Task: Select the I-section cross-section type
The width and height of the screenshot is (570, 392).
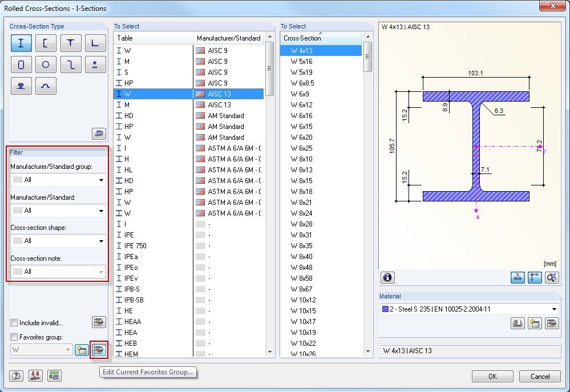Action: click(21, 43)
